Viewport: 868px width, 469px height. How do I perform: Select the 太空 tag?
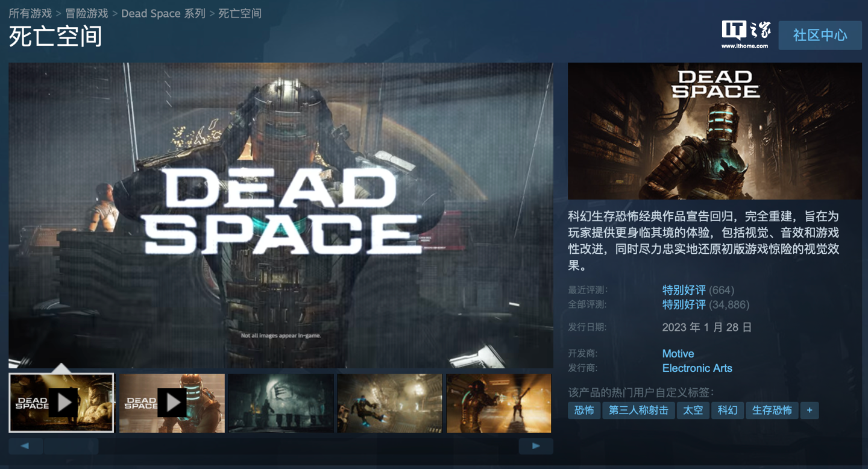coord(693,411)
